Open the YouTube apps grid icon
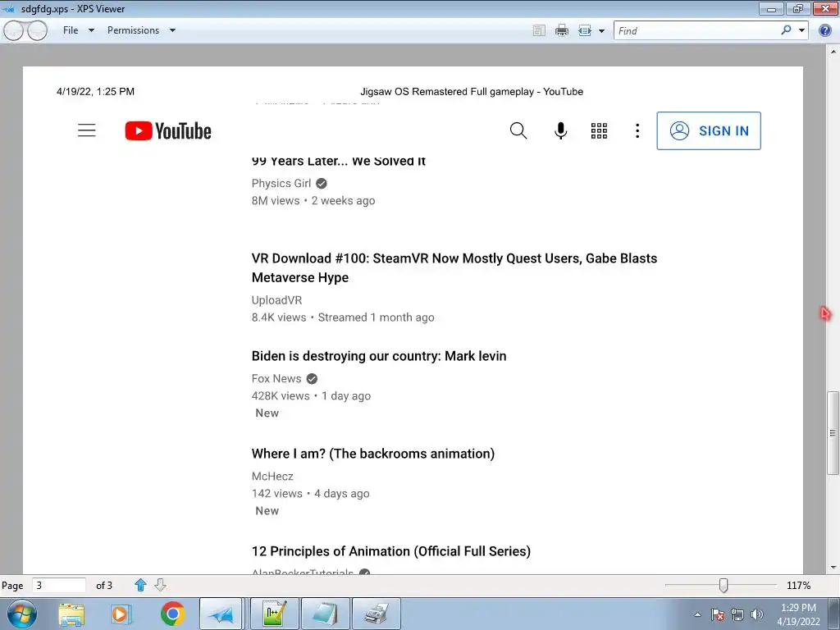The width and height of the screenshot is (840, 630). 599,130
